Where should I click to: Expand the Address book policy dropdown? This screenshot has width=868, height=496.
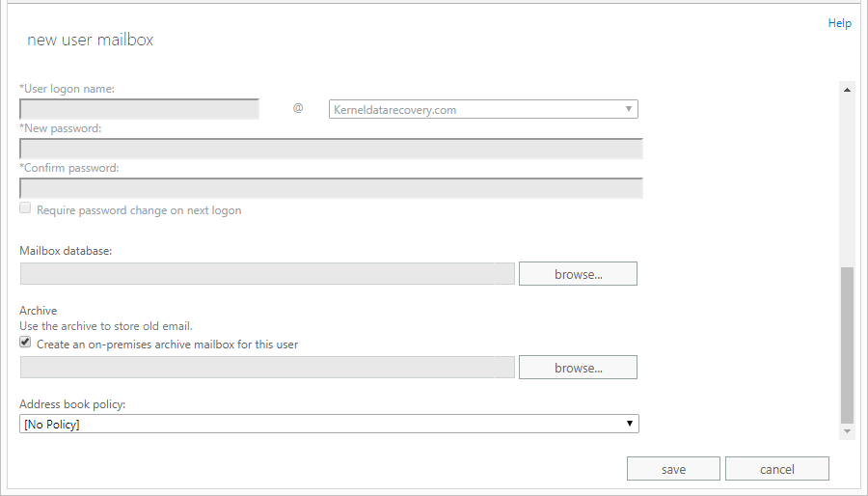tap(328, 424)
